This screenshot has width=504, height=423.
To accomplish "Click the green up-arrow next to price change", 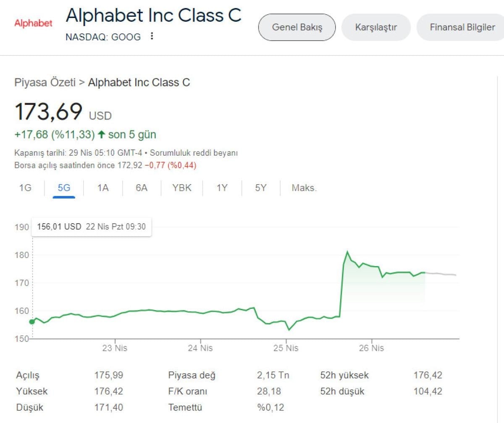I will pos(101,135).
